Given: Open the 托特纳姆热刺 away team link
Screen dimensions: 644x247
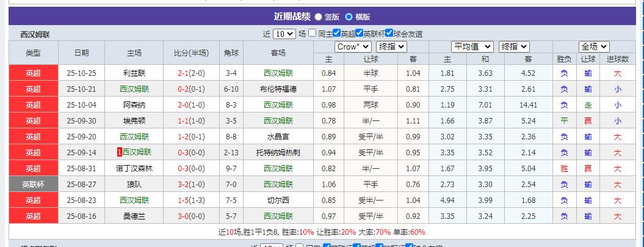Looking at the screenshot, I should pyautogui.click(x=278, y=152).
